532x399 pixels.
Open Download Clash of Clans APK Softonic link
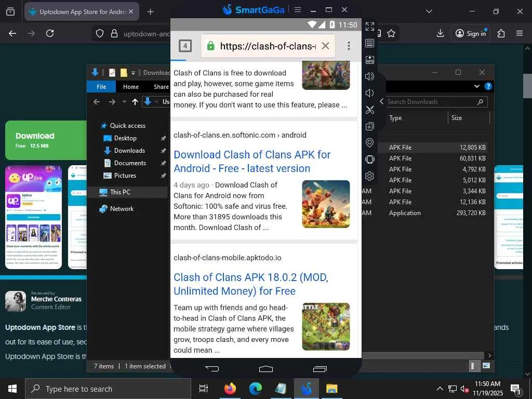[x=252, y=162]
